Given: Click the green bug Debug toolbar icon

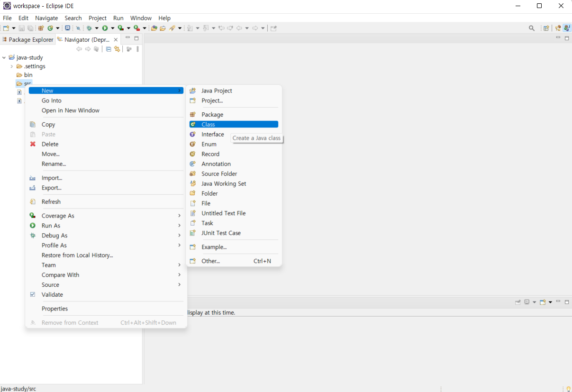Looking at the screenshot, I should coord(89,28).
